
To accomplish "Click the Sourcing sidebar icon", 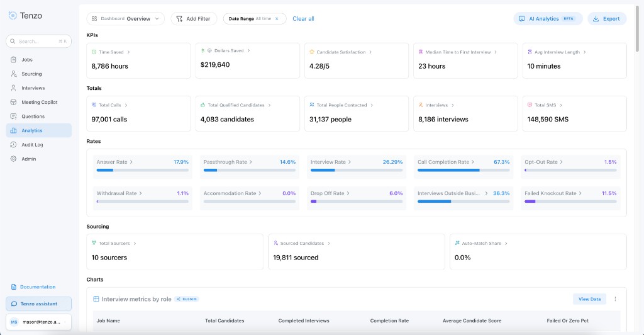I will 13,74.
